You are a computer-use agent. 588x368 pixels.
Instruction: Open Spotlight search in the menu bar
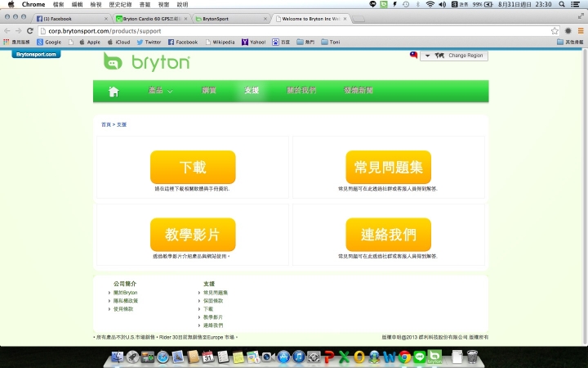coord(561,5)
